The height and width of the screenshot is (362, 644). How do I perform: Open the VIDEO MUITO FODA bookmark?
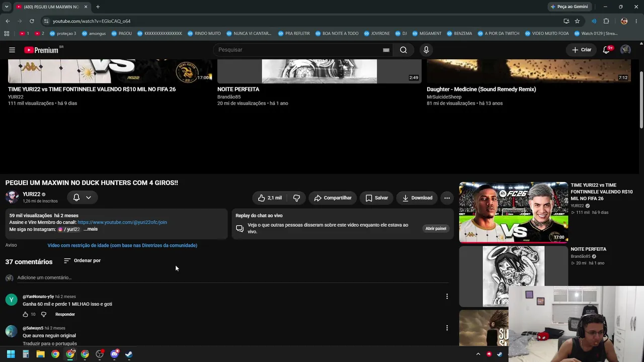[546, 34]
